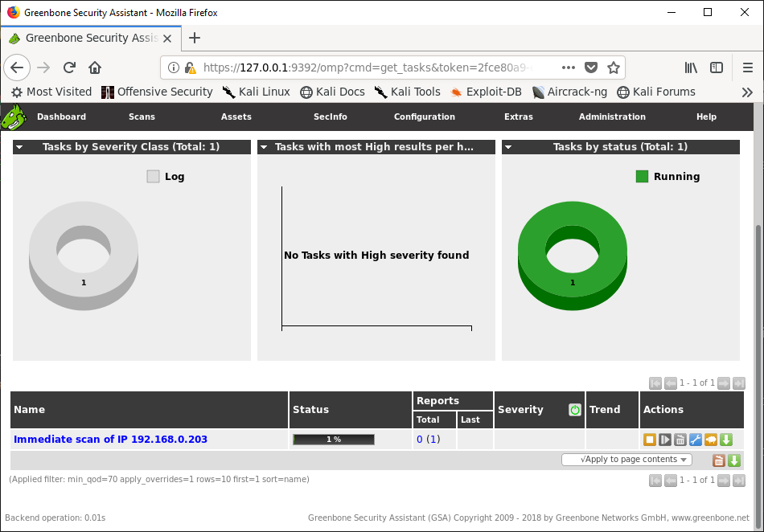Open the Administration menu
Screen dimensions: 764x532
[612, 117]
